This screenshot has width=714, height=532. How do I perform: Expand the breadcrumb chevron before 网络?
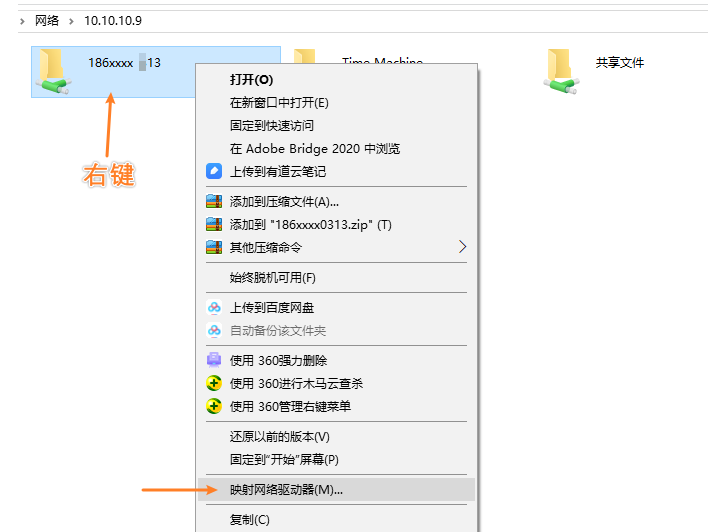pyautogui.click(x=23, y=20)
